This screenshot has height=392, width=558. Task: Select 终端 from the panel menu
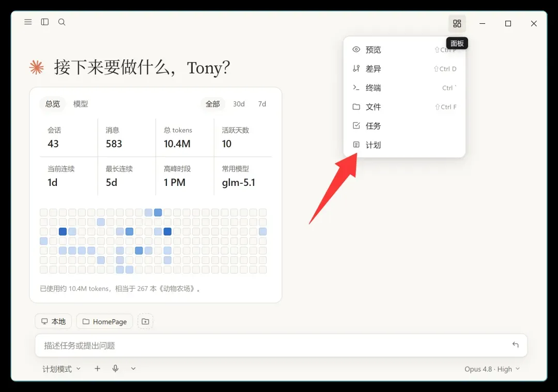[x=404, y=87]
